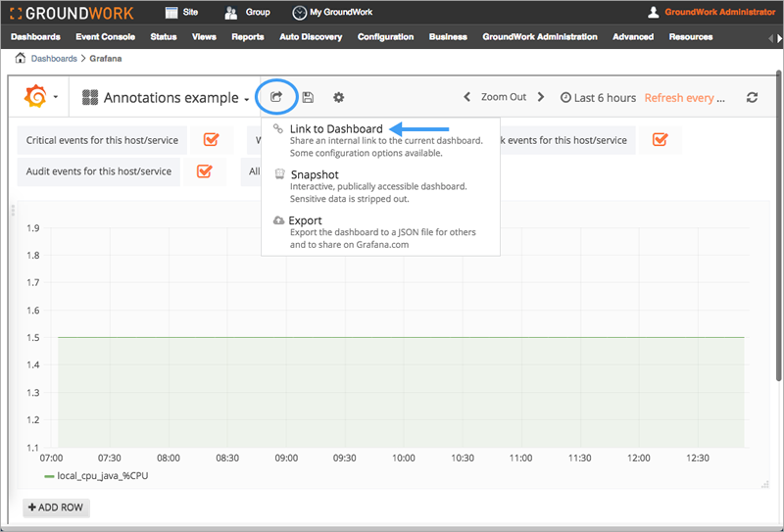The height and width of the screenshot is (532, 784).
Task: Open dashboard settings gear icon
Action: (338, 98)
